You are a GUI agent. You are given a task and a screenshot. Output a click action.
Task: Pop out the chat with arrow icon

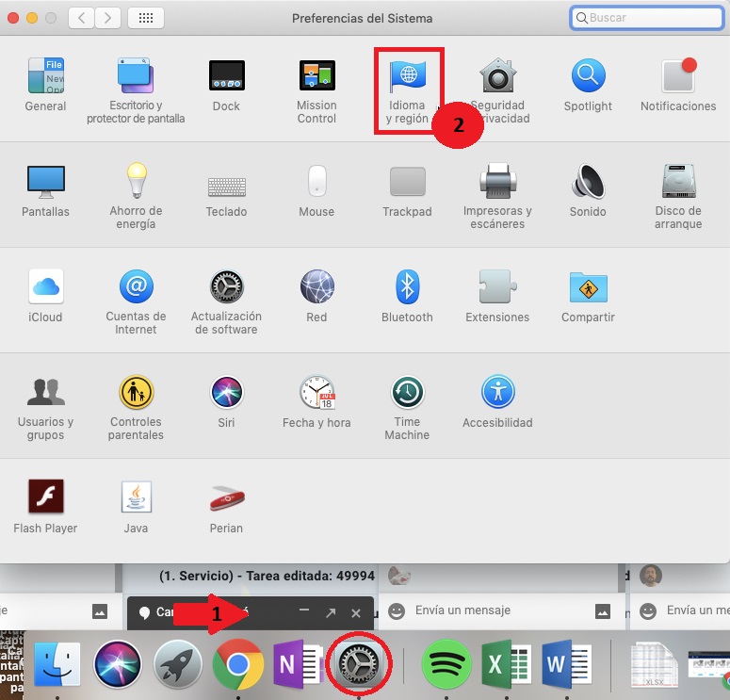pos(331,613)
